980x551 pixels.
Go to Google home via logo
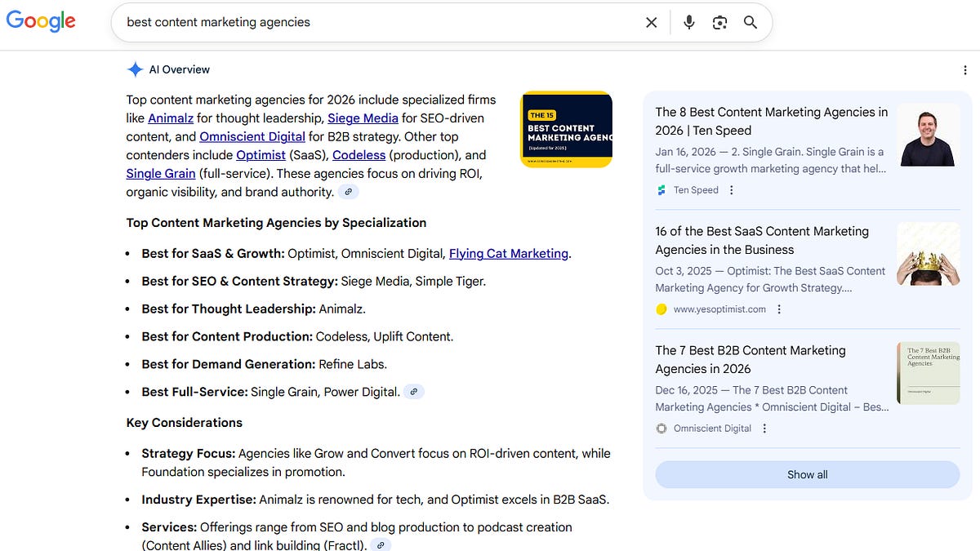coord(41,22)
